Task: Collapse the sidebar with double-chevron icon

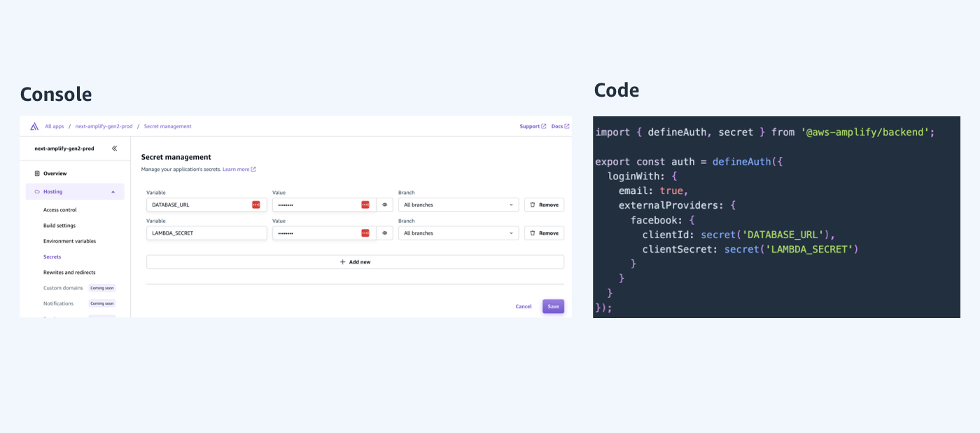Action: 114,149
